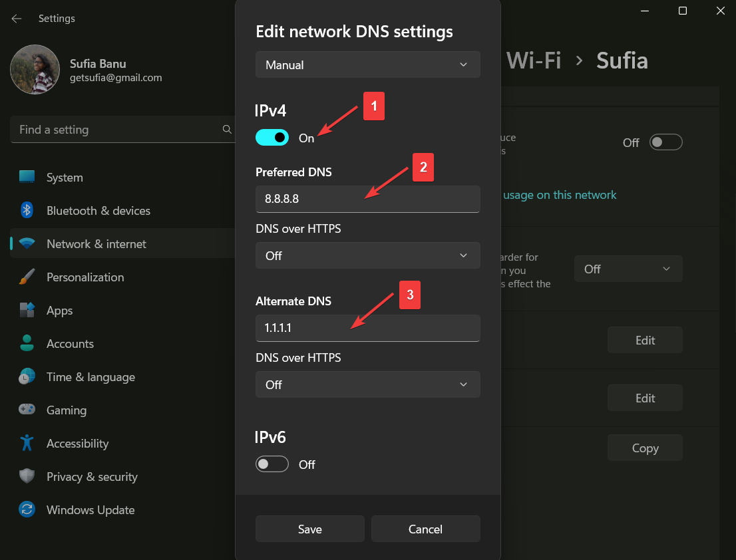Turn on the metered connection toggle
This screenshot has height=560, width=736.
coord(665,142)
